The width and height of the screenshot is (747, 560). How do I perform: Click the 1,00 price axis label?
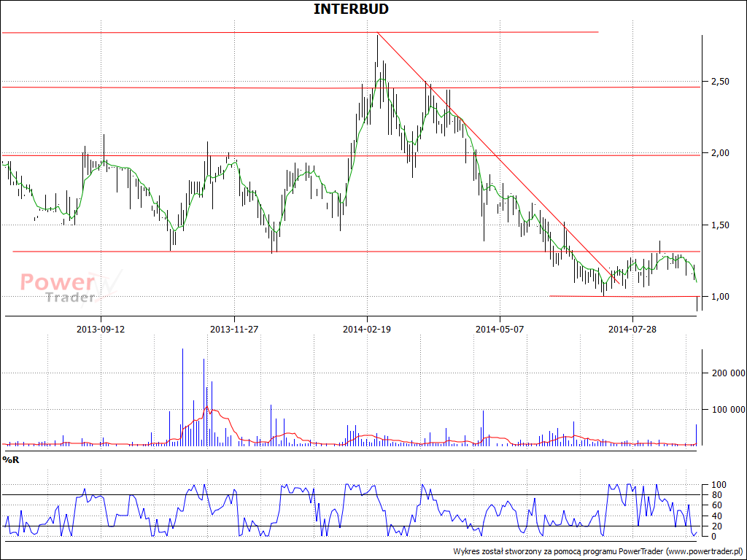coord(720,296)
